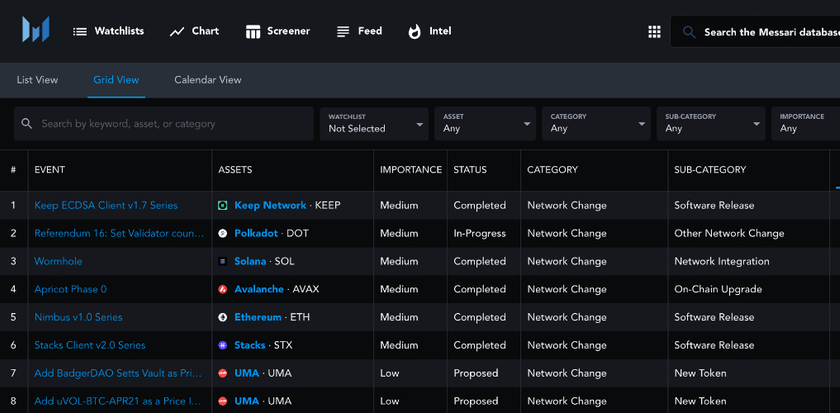The width and height of the screenshot is (840, 413).
Task: Focus the keyword, asset, or category search
Action: click(163, 124)
